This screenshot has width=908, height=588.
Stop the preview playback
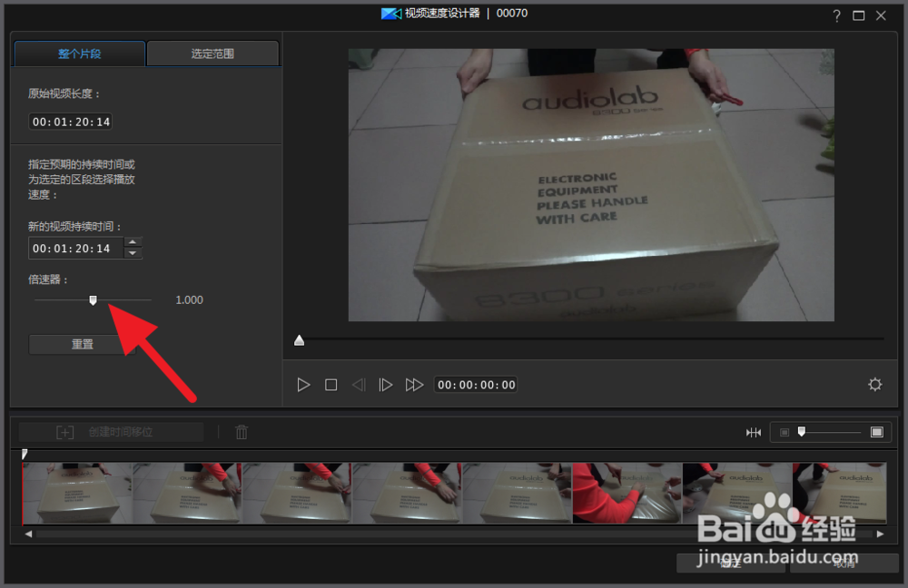(331, 385)
